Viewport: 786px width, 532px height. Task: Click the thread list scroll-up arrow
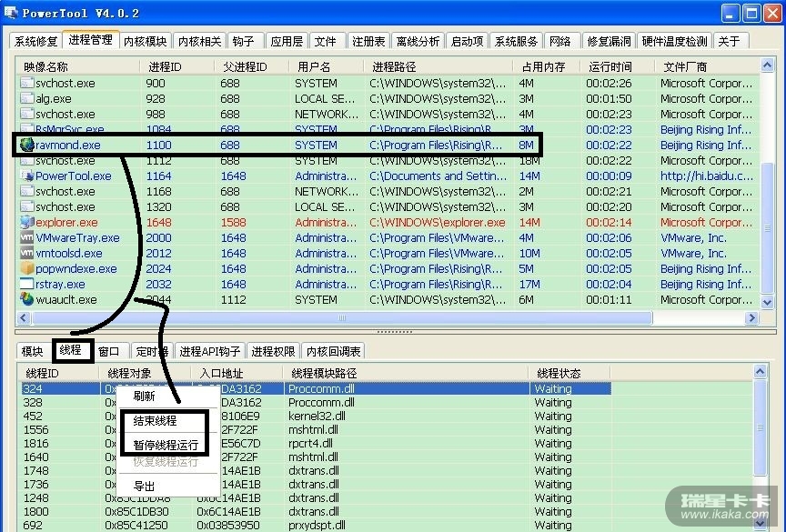click(760, 372)
